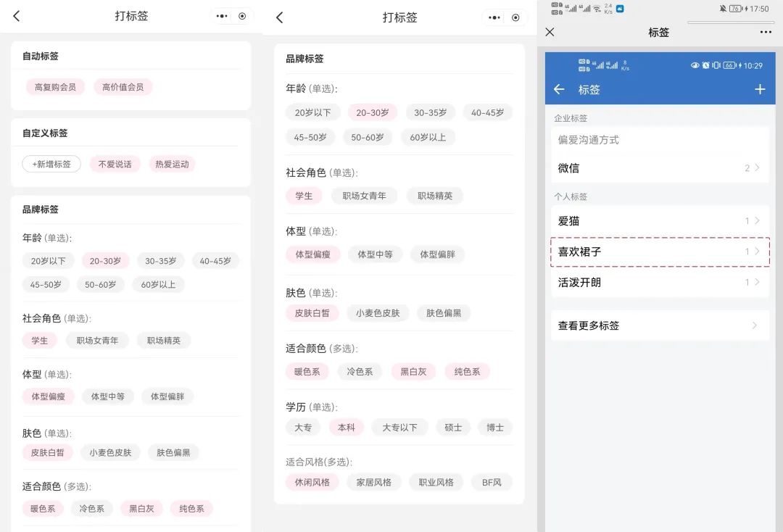Click +新增标签 to add custom tag
This screenshot has width=783, height=532.
coord(51,165)
